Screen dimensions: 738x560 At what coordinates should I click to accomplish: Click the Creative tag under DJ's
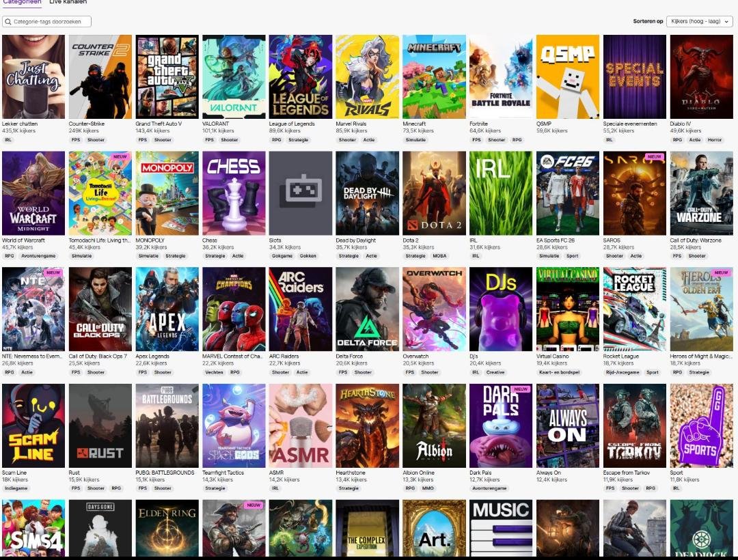pyautogui.click(x=495, y=372)
